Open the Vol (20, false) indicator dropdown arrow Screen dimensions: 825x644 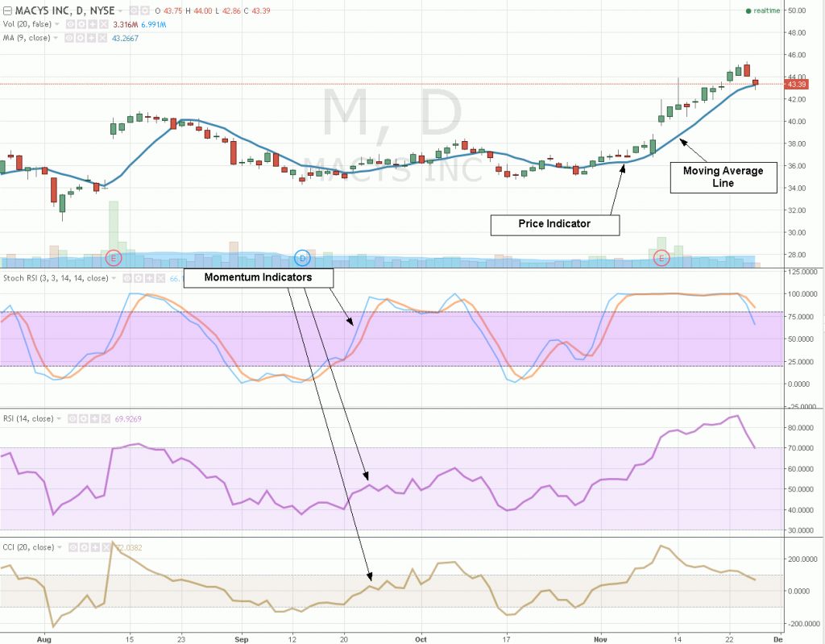tap(57, 24)
